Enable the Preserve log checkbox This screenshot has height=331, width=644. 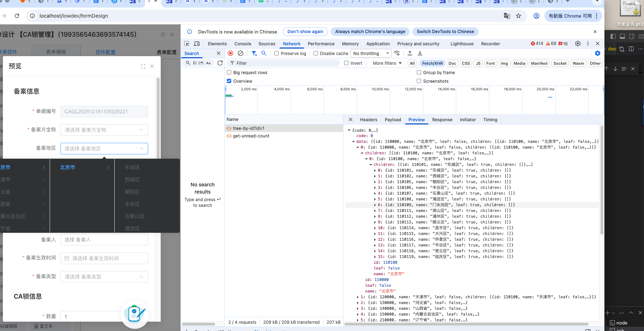click(277, 53)
